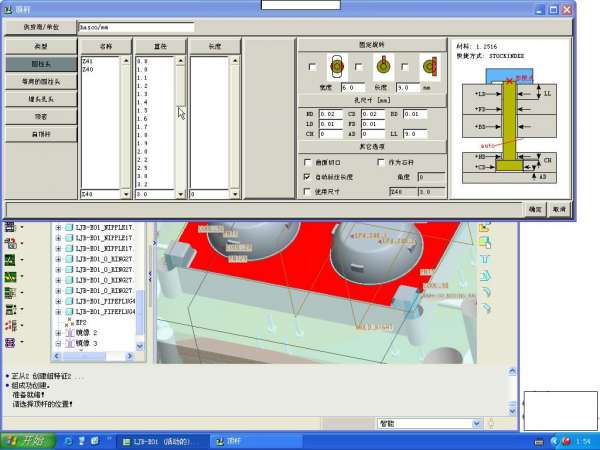This screenshot has height=450, width=600.
Task: Select the flat blade ejector type button
Action: point(41,134)
